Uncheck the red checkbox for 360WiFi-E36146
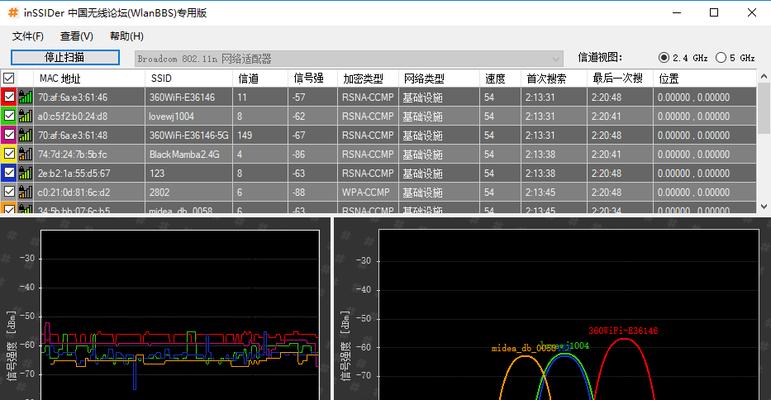Screen dimensions: 771x400 (9, 97)
